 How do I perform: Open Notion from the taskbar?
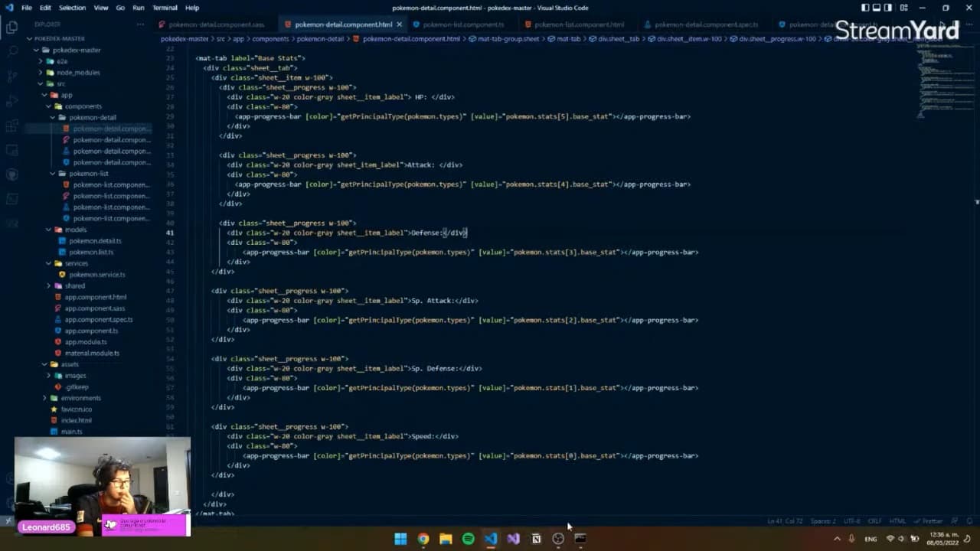[536, 539]
